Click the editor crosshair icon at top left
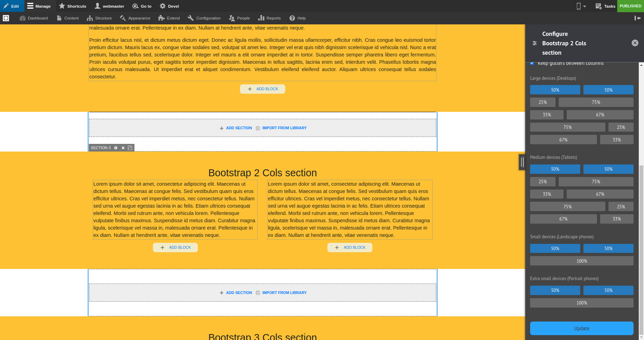Image resolution: width=644 pixels, height=340 pixels. (6, 18)
